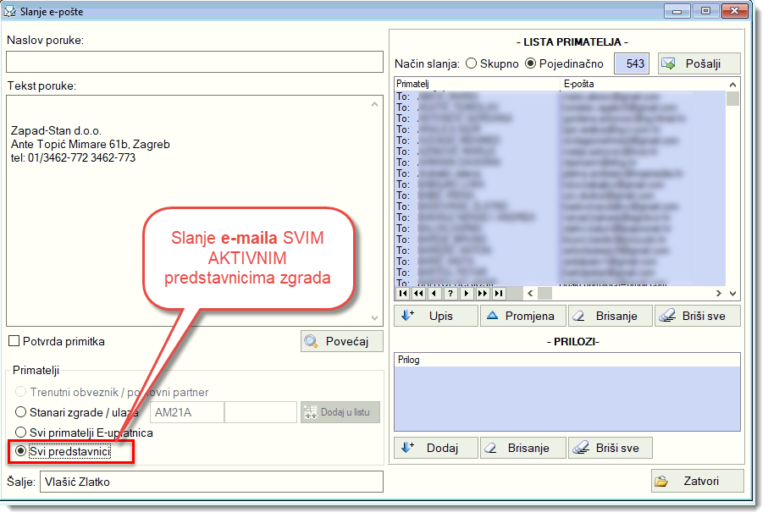Screen dimensions: 768x518
Task: Jump to first record in recipient navigator
Action: point(404,293)
